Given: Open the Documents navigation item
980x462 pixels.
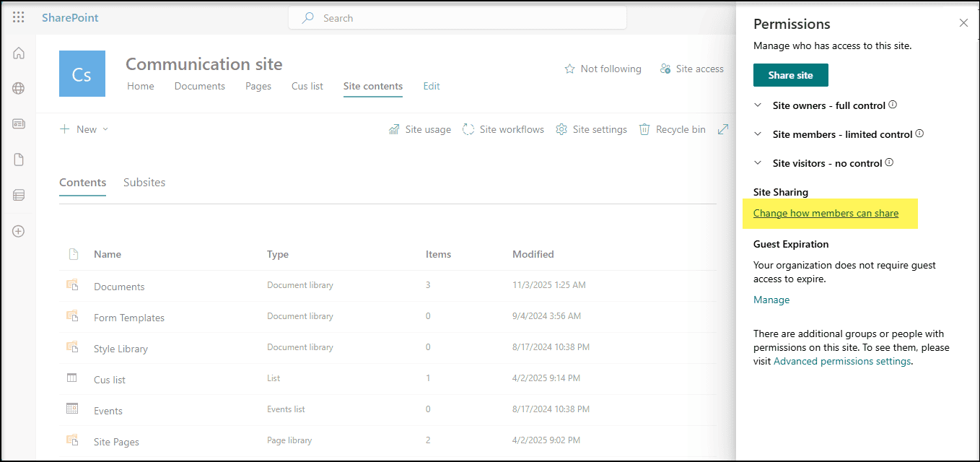Looking at the screenshot, I should point(199,86).
